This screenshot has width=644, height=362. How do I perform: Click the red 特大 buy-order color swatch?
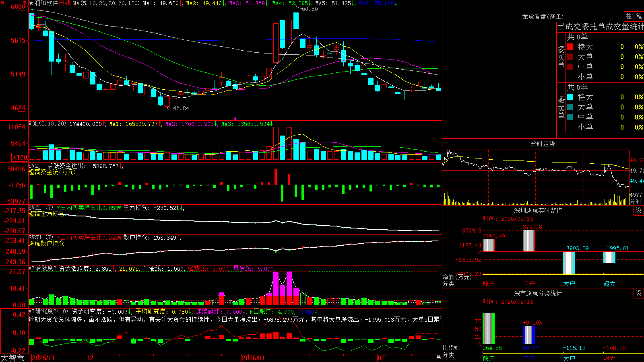pos(570,47)
